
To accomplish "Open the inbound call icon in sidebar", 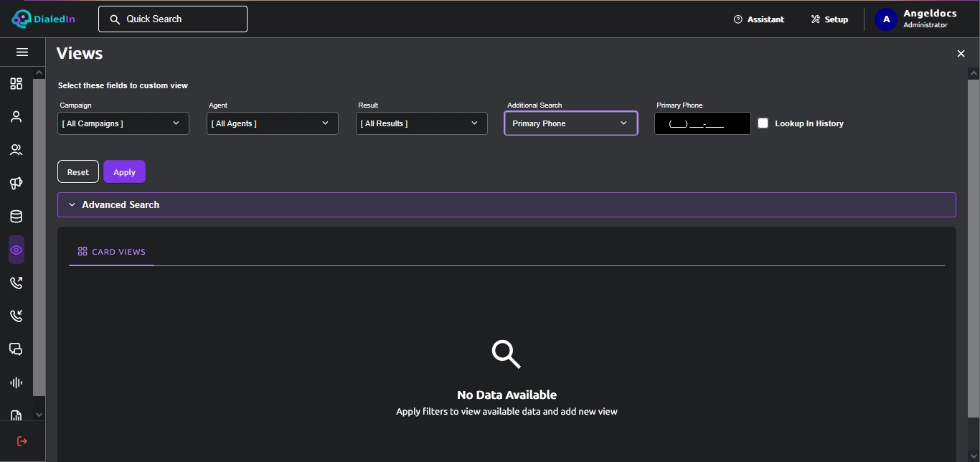I will tap(16, 316).
